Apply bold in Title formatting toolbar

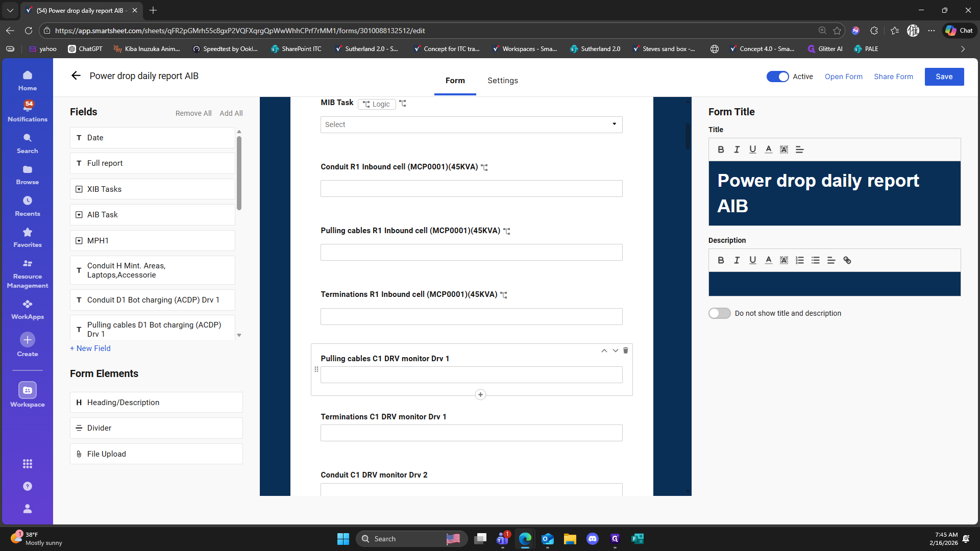[721, 149]
